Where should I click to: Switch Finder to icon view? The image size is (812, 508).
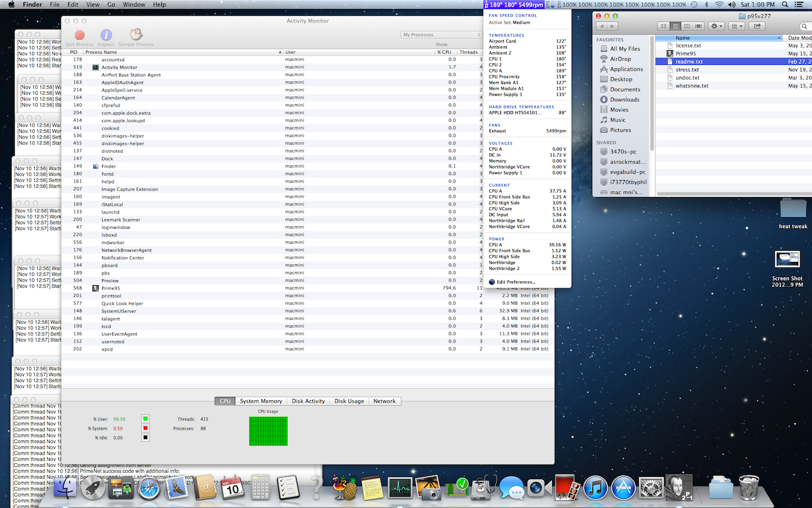pyautogui.click(x=664, y=26)
